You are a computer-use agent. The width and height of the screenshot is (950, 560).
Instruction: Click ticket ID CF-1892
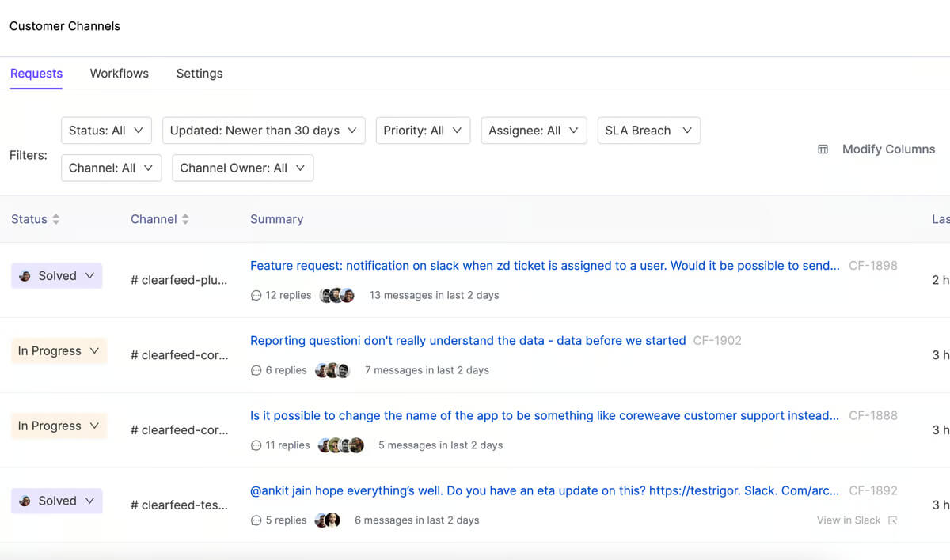(873, 491)
